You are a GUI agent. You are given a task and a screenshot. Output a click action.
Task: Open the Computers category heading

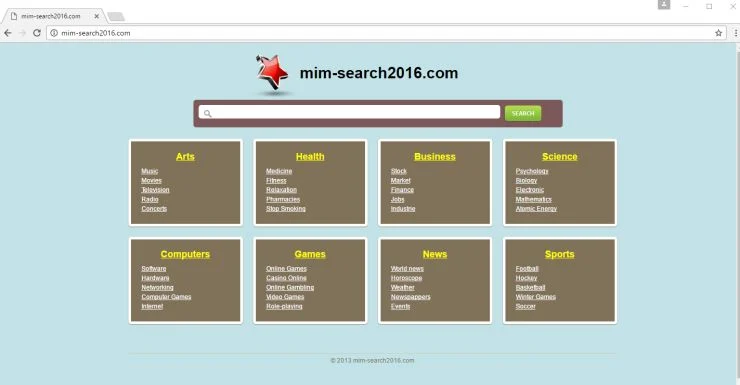coord(185,254)
